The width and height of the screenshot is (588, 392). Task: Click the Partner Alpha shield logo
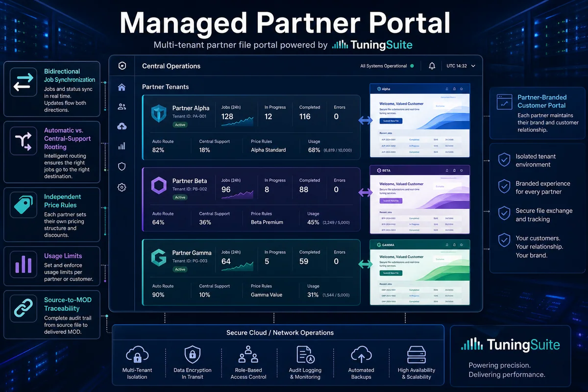[x=159, y=114]
